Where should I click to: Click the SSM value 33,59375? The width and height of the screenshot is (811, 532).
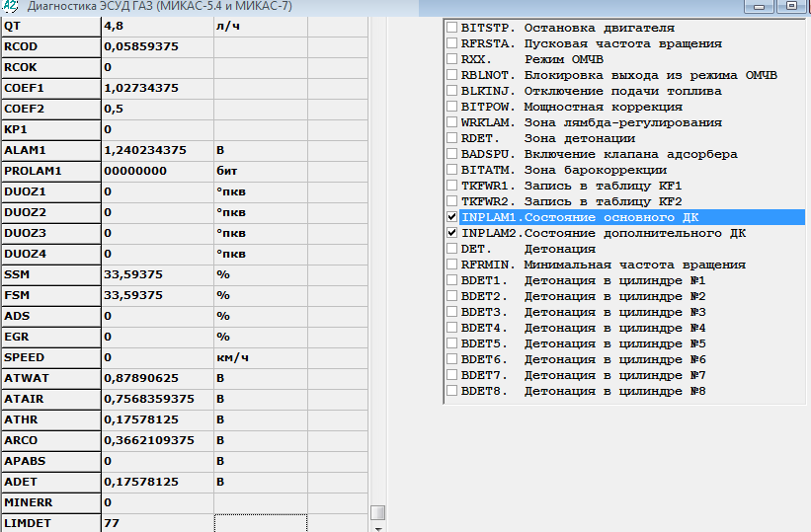pos(157,274)
